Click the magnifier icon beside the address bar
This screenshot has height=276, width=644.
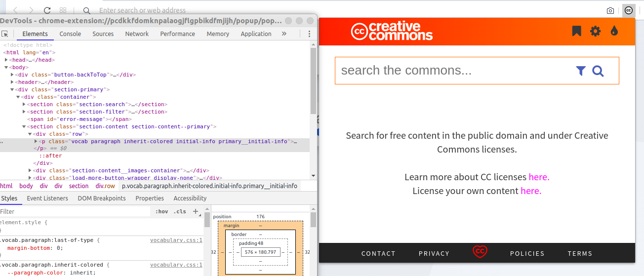tap(86, 10)
